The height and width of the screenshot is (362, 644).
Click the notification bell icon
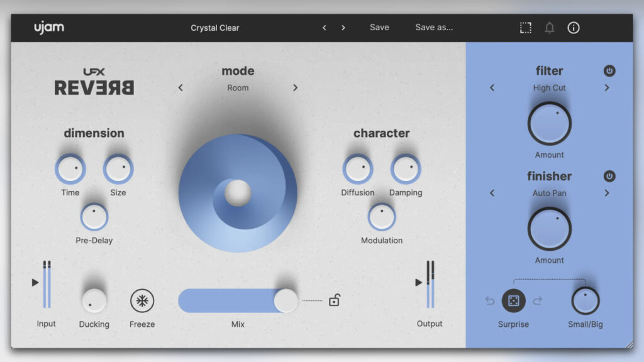(550, 27)
